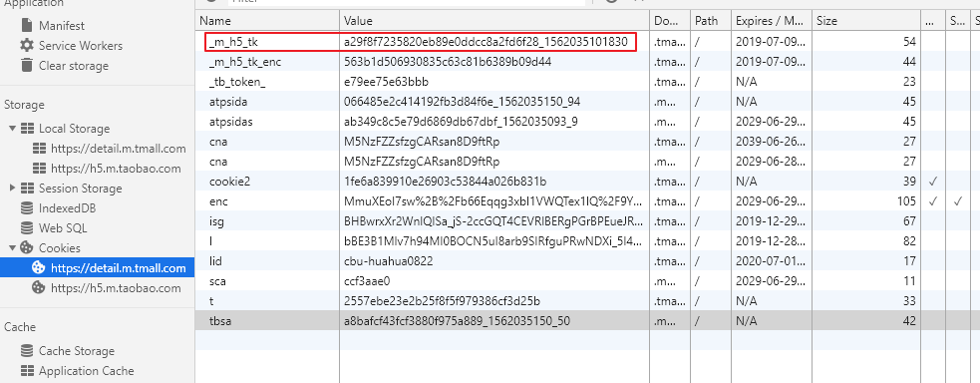Click the Manifest document icon
Viewport: 980px width, 383px height.
[x=27, y=25]
